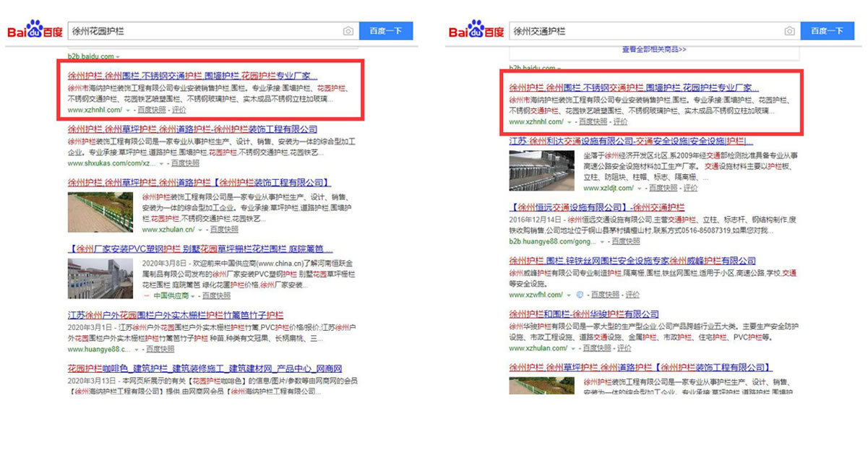Click the search field containing 徐州交通护栏
The image size is (868, 463).
pyautogui.click(x=643, y=32)
